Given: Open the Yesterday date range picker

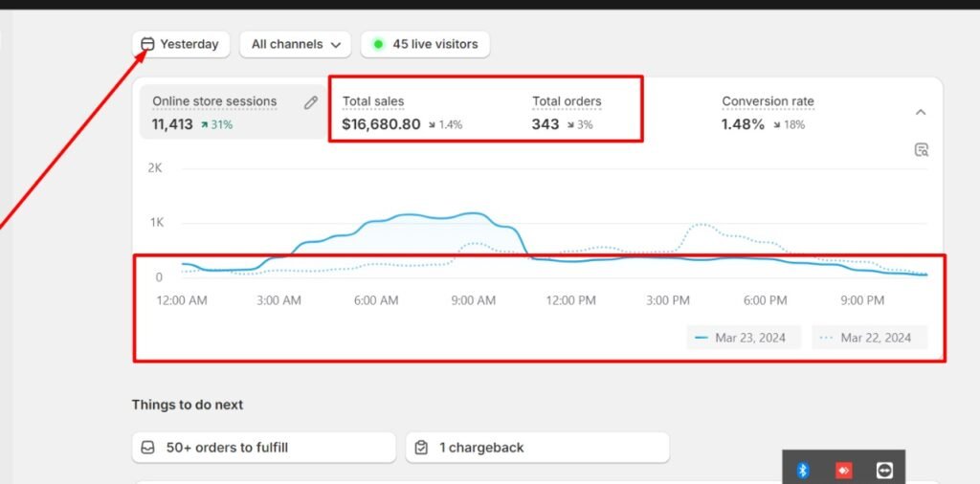Looking at the screenshot, I should 181,44.
